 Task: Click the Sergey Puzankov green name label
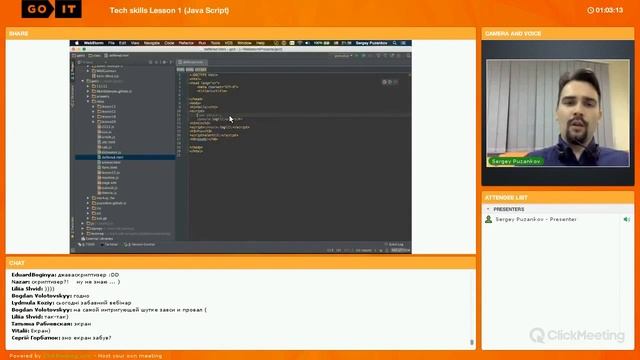(516, 161)
